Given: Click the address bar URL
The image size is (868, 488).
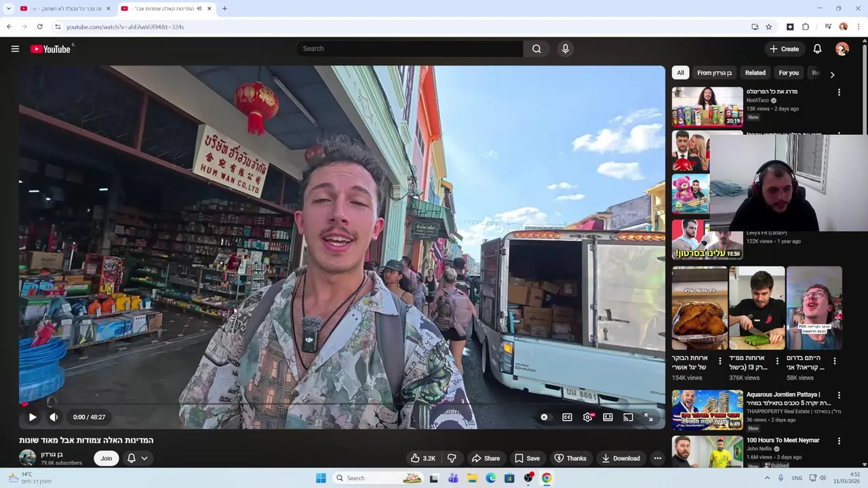Looking at the screenshot, I should (125, 26).
